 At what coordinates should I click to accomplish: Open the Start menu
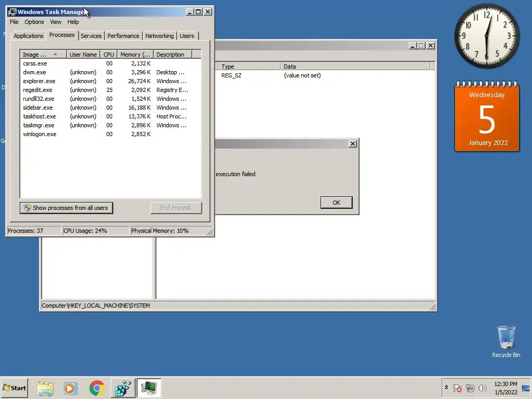click(x=14, y=388)
